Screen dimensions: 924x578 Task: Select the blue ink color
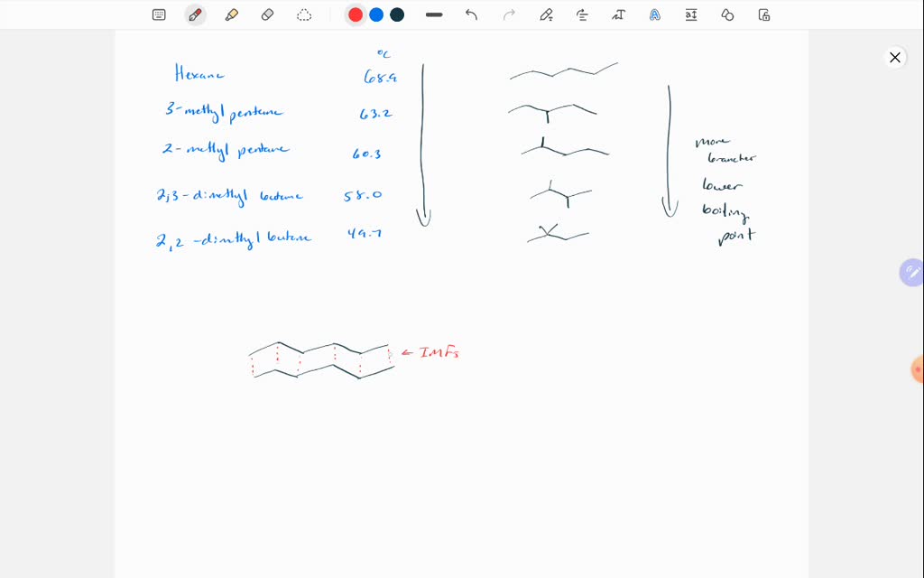tap(376, 14)
